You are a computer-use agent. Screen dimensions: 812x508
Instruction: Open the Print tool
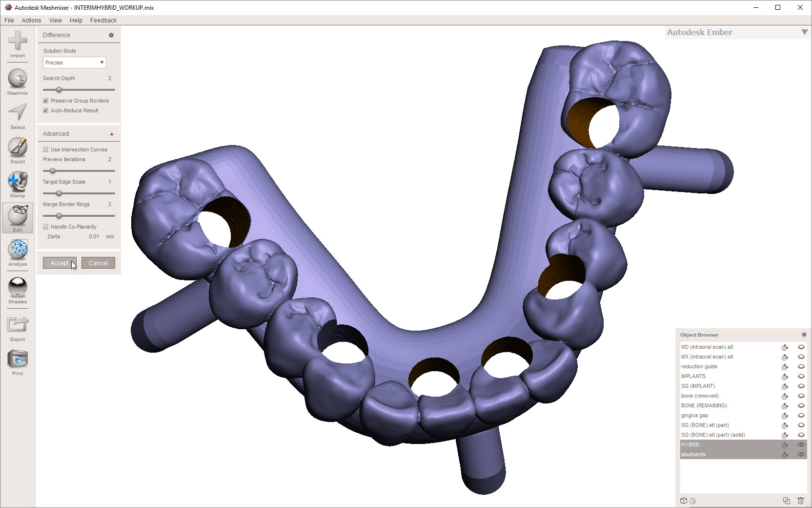click(18, 362)
